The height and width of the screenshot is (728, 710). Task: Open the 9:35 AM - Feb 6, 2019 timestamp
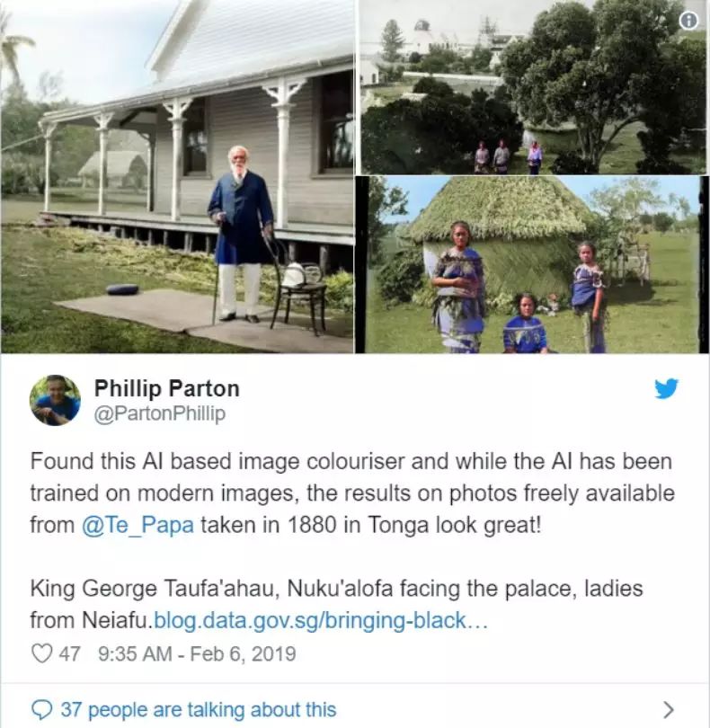tap(197, 653)
